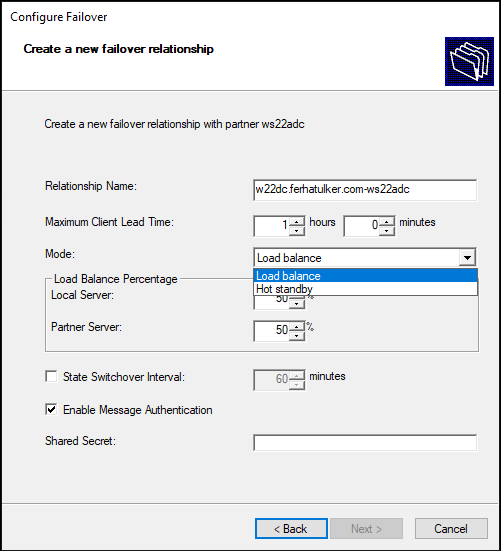
Task: Increase Maximum Client Lead Time hours
Action: [297, 222]
